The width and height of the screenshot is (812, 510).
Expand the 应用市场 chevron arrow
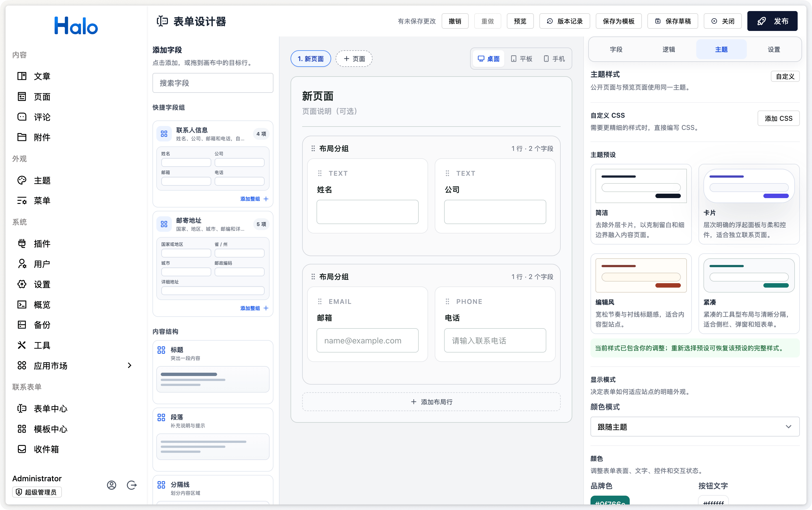pyautogui.click(x=130, y=365)
